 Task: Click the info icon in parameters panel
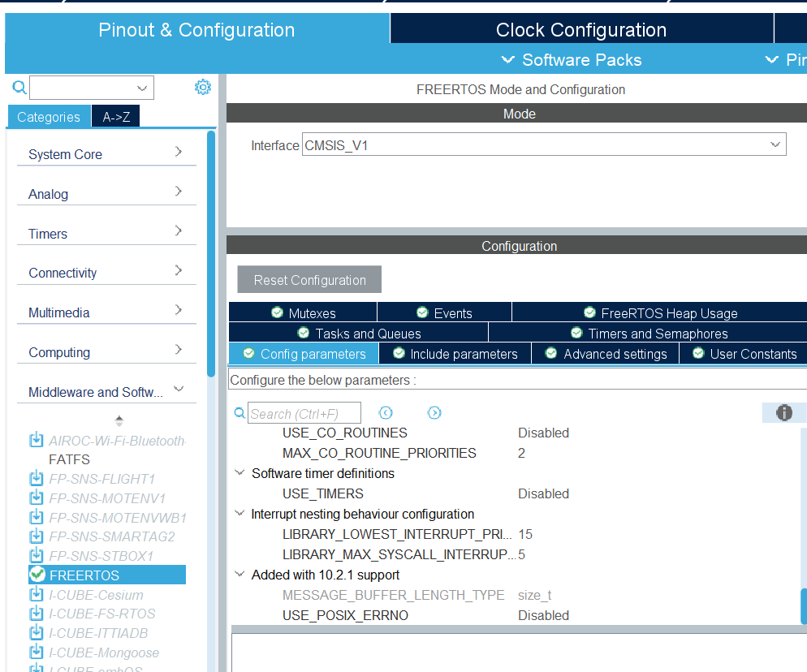[x=783, y=412]
